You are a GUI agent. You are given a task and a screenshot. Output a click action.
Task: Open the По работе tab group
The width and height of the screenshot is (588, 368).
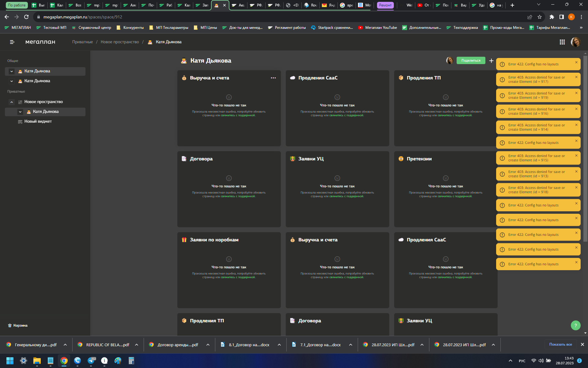(17, 5)
